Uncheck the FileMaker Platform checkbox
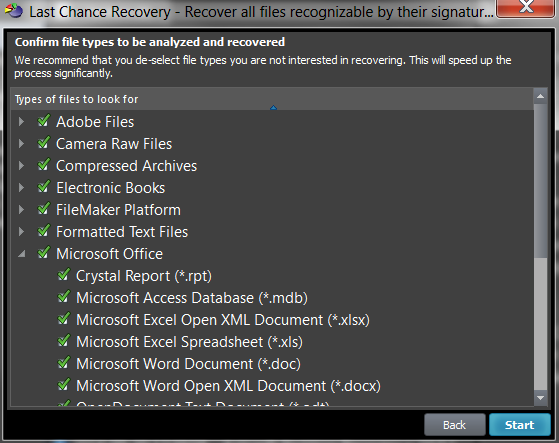559x443 pixels. (44, 209)
